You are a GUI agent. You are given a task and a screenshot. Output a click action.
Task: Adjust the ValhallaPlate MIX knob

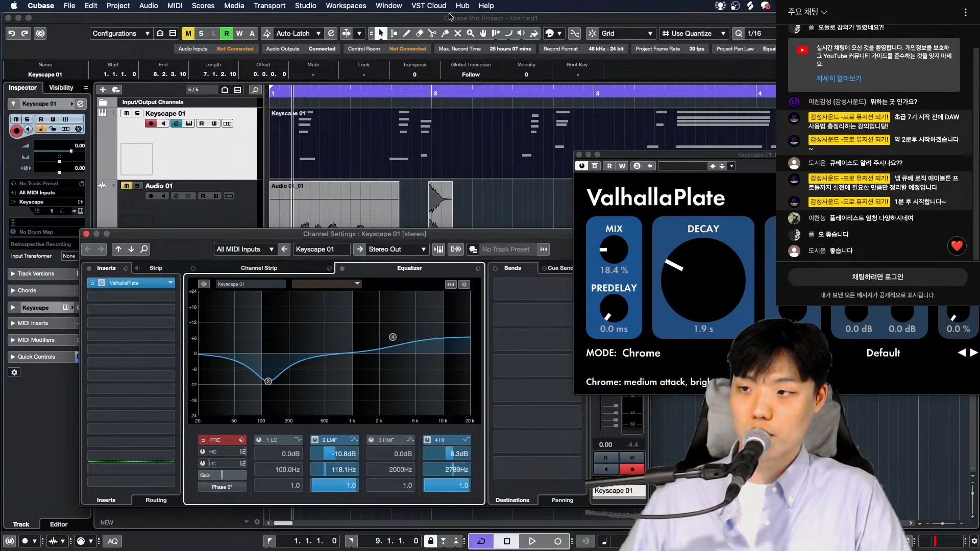614,249
